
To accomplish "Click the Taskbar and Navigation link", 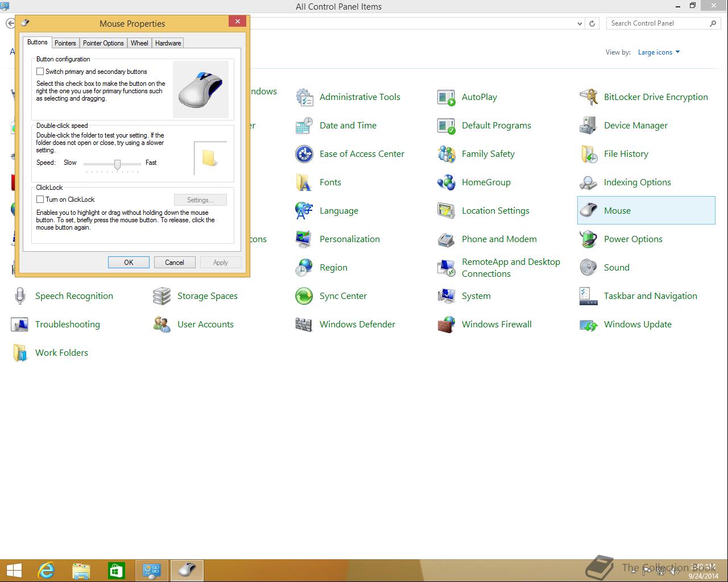I will [x=651, y=296].
